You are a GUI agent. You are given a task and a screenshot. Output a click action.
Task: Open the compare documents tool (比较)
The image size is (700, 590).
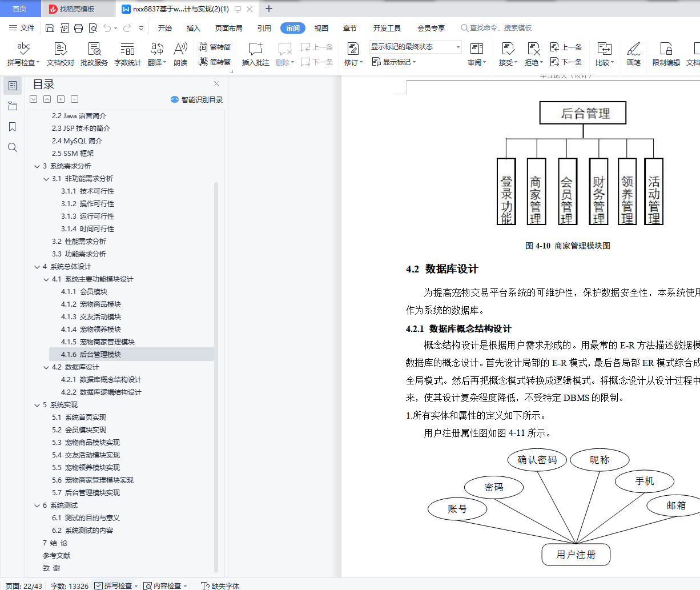(604, 54)
